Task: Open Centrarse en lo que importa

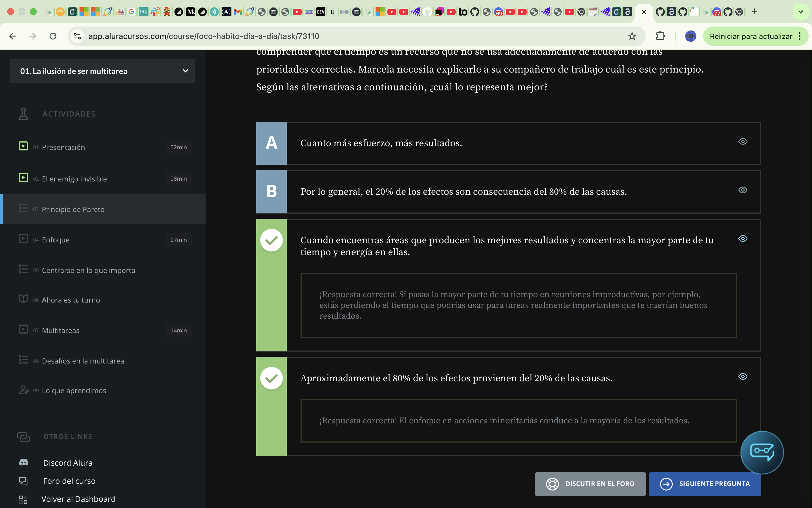Action: point(88,270)
